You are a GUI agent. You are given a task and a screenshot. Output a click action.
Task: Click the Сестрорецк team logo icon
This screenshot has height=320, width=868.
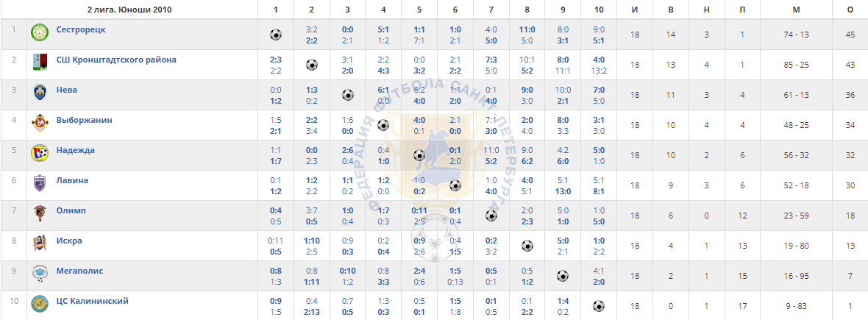pos(39,33)
